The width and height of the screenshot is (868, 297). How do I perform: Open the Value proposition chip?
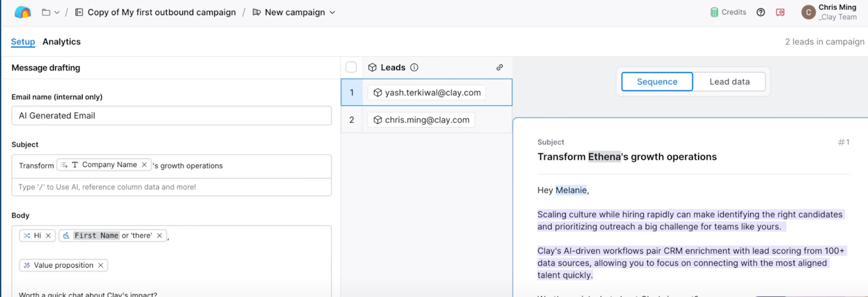pyautogui.click(x=63, y=266)
